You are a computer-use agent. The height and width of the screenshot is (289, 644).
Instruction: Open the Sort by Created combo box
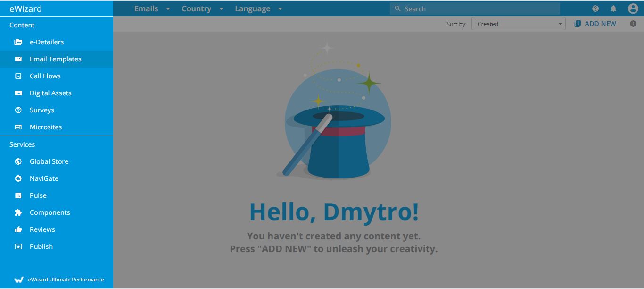518,24
